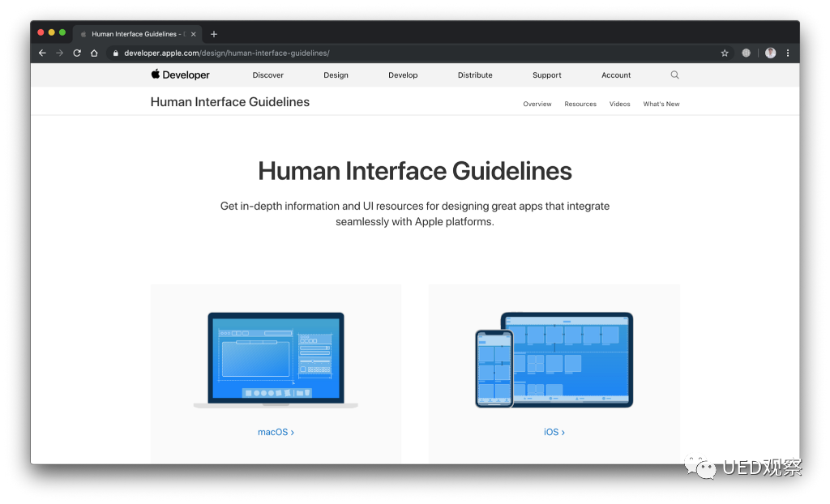The image size is (830, 504).
Task: Click the macOS laptop illustration
Action: pyautogui.click(x=276, y=360)
